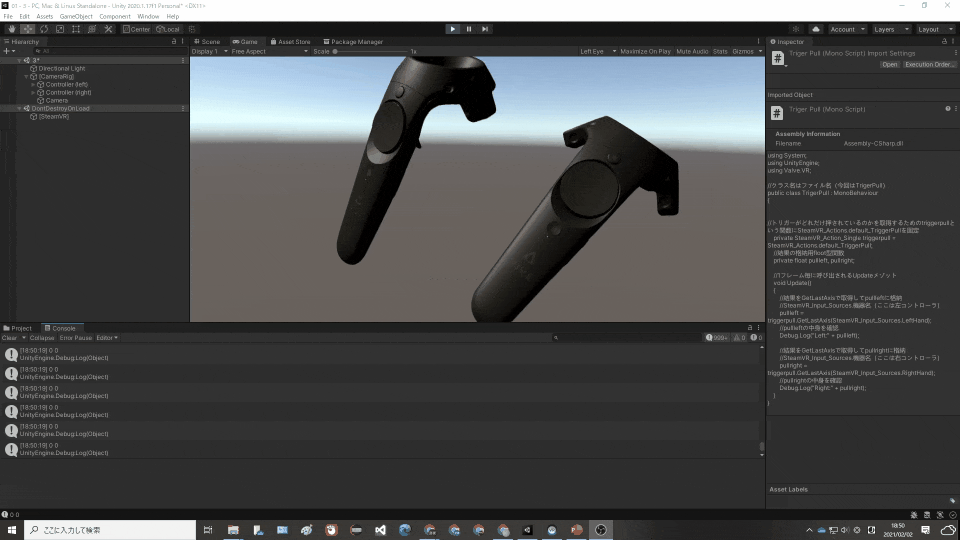The width and height of the screenshot is (960, 540).
Task: Expand Controller (right) tree node
Action: pos(33,92)
